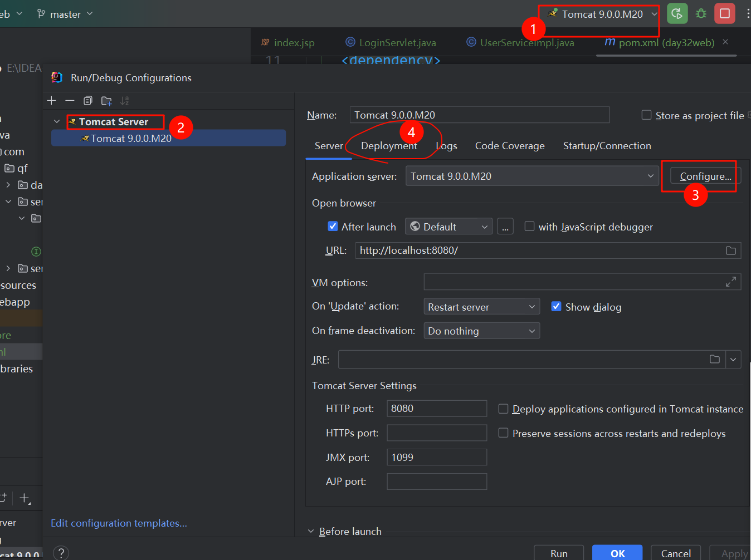Click the Run button

tap(559, 553)
